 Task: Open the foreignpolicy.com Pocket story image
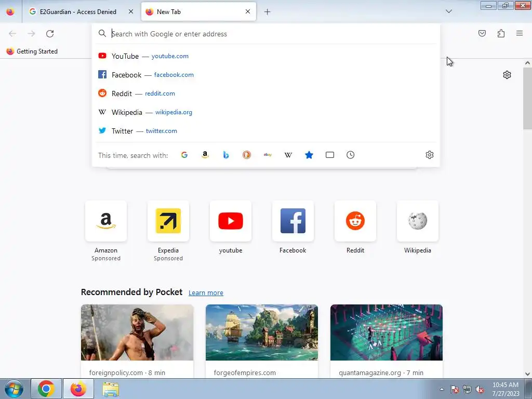click(137, 332)
